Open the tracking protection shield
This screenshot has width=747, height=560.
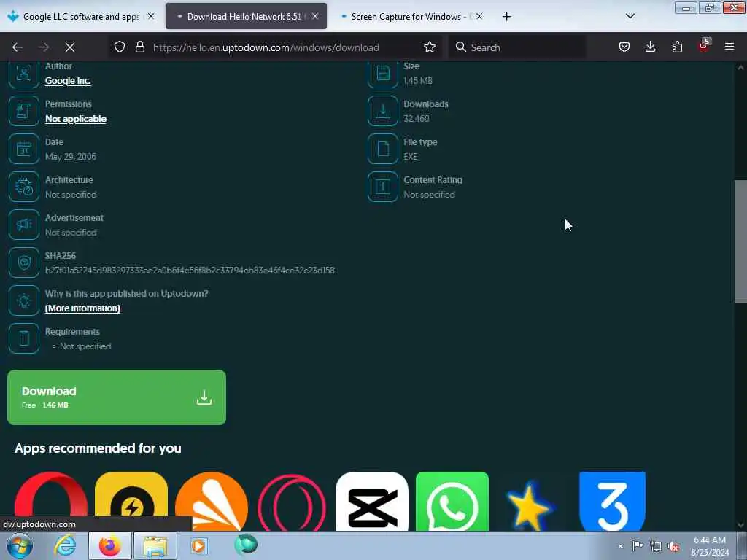pyautogui.click(x=120, y=47)
